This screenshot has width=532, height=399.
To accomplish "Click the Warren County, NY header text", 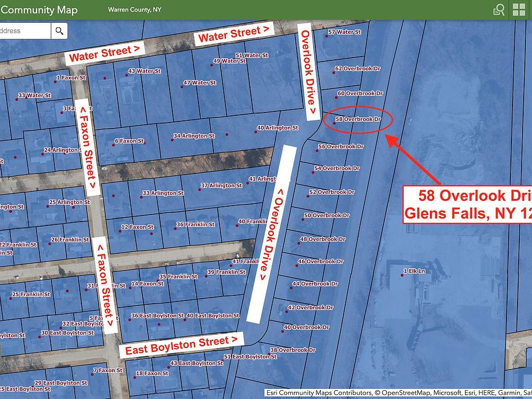I will 135,10.
